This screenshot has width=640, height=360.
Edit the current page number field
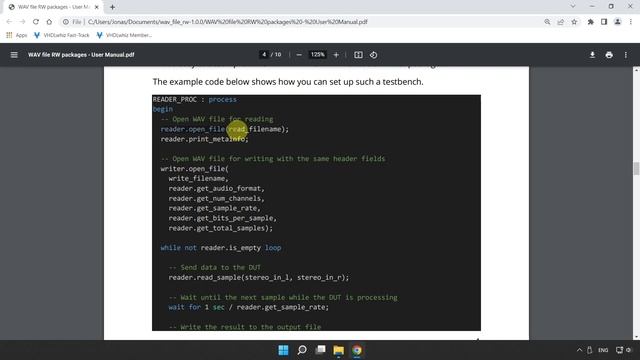(x=264, y=55)
